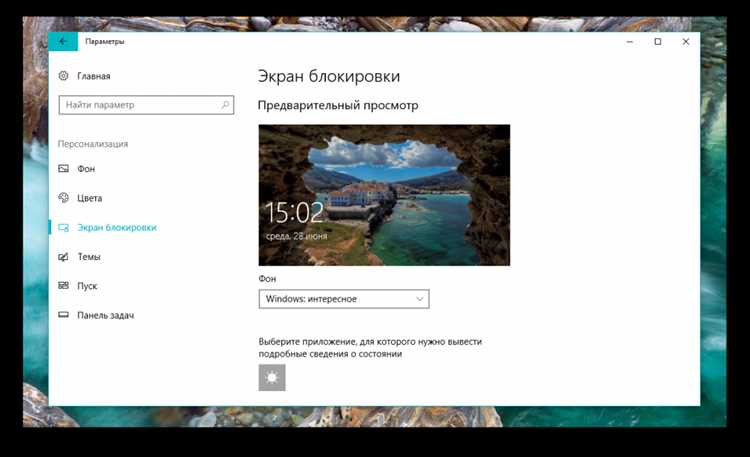Click the Цвета palette icon
The image size is (750, 457).
[x=64, y=198]
